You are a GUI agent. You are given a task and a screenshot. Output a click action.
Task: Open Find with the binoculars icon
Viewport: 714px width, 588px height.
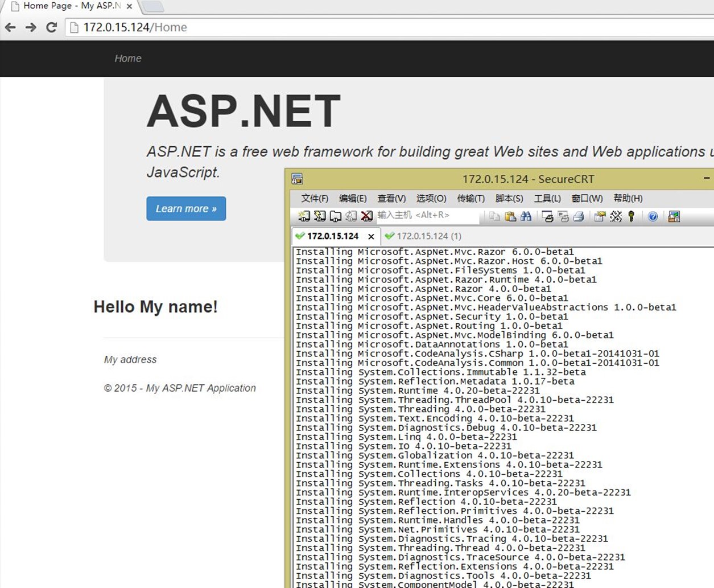coord(526,216)
